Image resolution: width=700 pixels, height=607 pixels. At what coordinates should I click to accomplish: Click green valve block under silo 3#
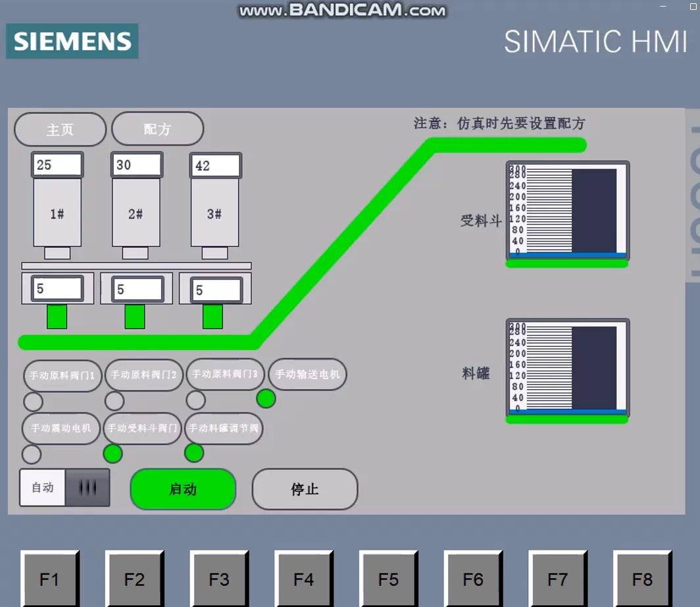[x=213, y=317]
